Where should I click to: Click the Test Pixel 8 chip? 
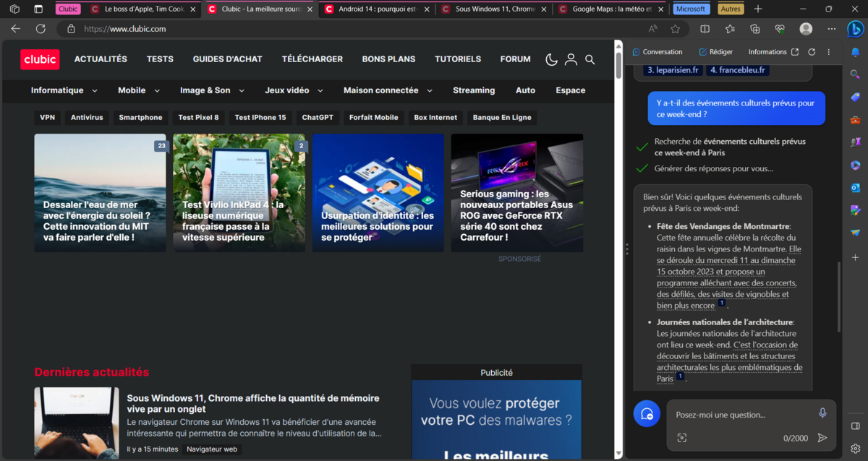point(198,117)
